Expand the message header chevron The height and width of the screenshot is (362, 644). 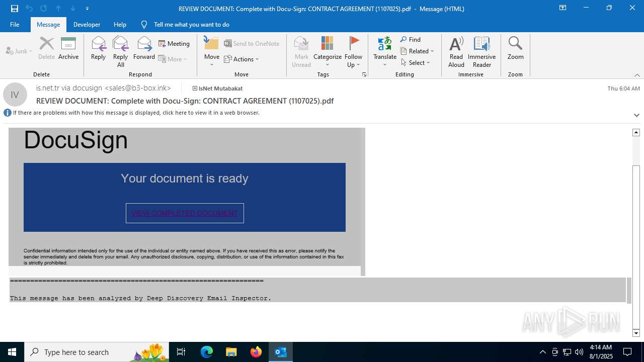[x=636, y=115]
